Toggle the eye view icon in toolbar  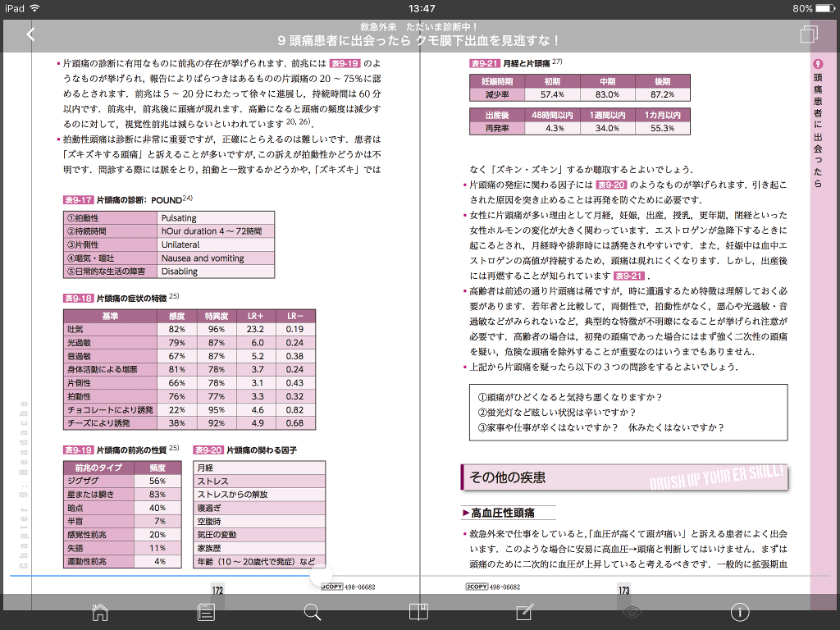(x=632, y=612)
